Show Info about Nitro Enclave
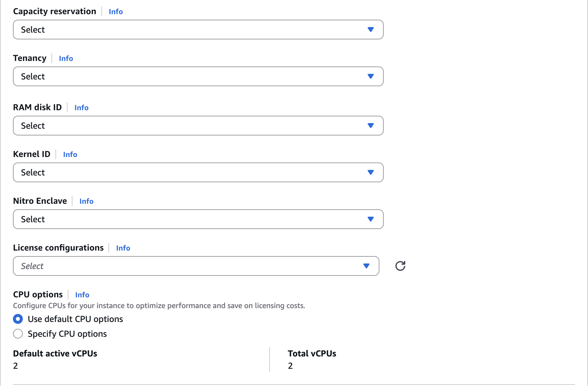 86,201
